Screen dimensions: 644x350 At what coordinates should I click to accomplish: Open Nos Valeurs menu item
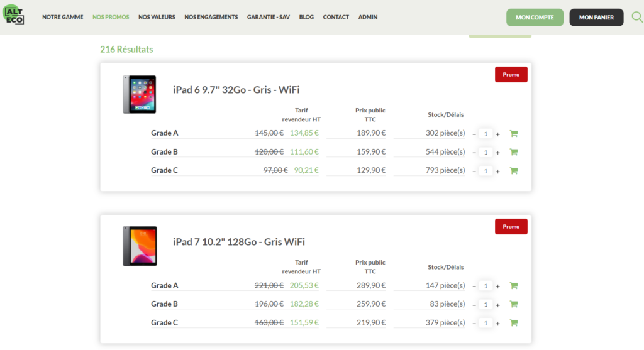point(157,17)
